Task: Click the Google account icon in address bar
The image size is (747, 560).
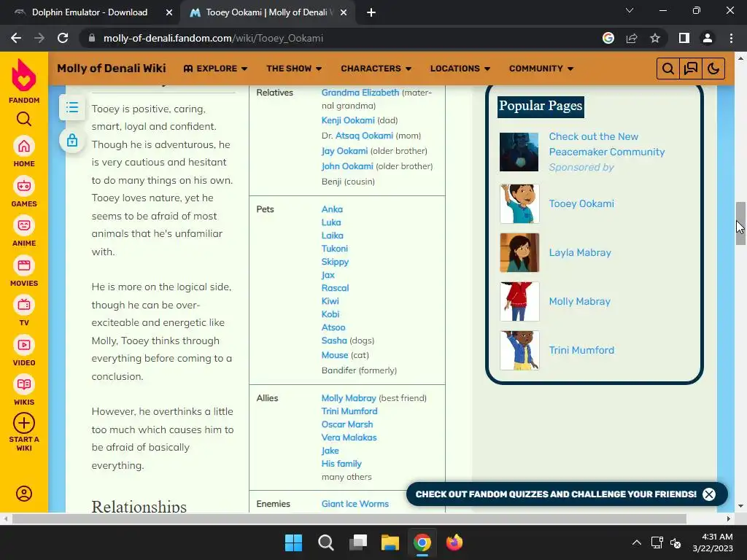Action: coord(608,38)
